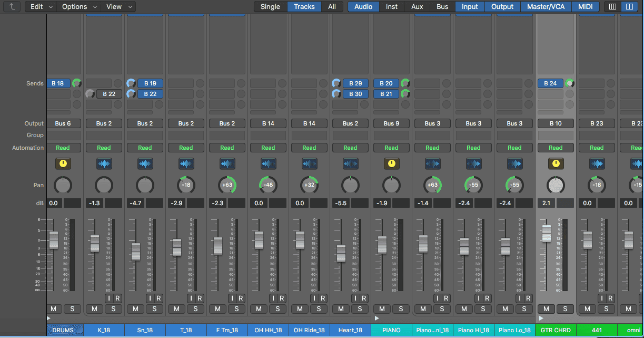Screen dimensions: 644x338
Task: Click the Sn_18 automation Read button
Action: 145,148
